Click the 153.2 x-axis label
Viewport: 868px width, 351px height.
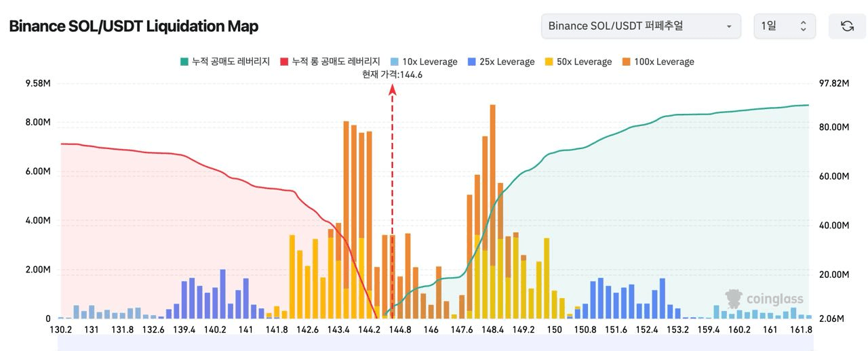coord(677,330)
